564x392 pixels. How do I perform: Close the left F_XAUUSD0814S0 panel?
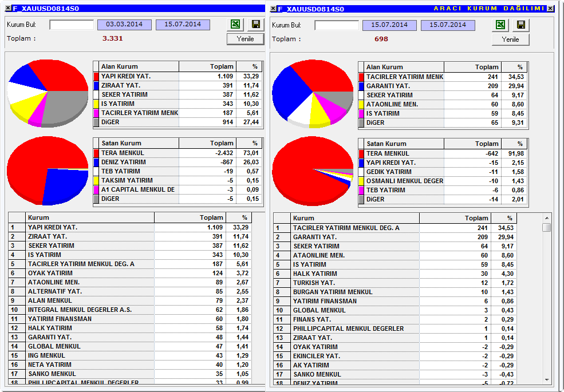8,8
